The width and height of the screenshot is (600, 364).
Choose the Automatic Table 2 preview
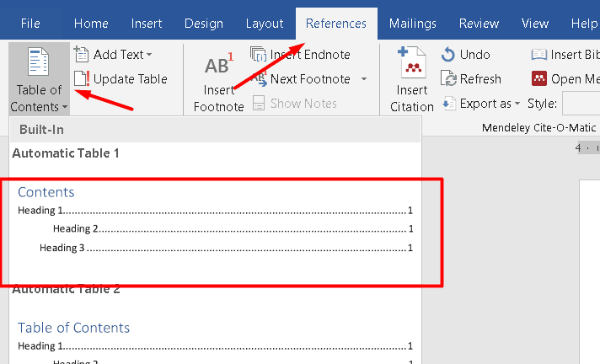coord(214,337)
